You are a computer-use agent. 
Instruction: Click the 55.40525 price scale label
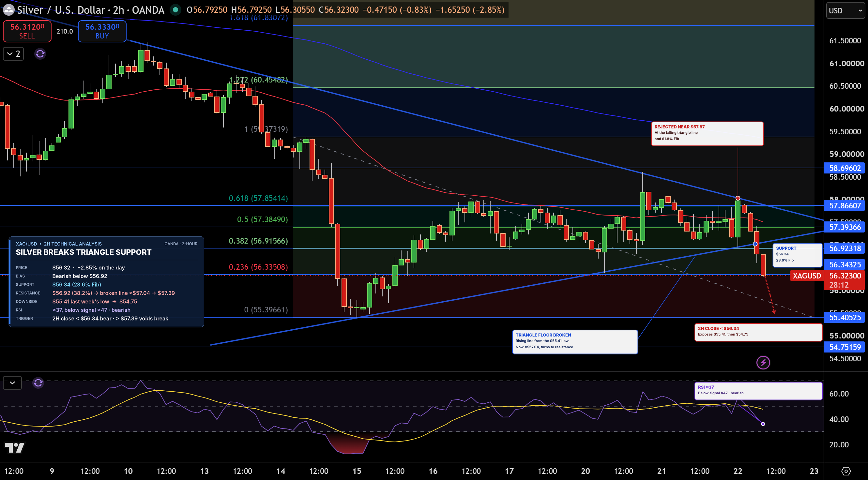click(845, 317)
